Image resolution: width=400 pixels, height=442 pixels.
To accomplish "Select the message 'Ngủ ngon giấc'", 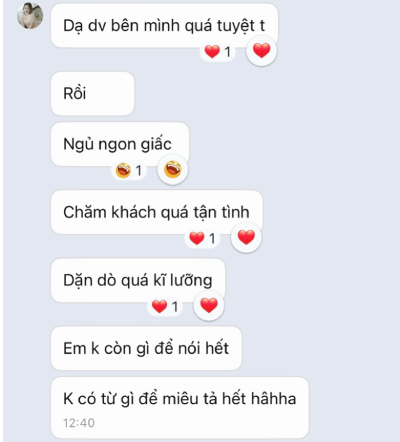I will [120, 144].
